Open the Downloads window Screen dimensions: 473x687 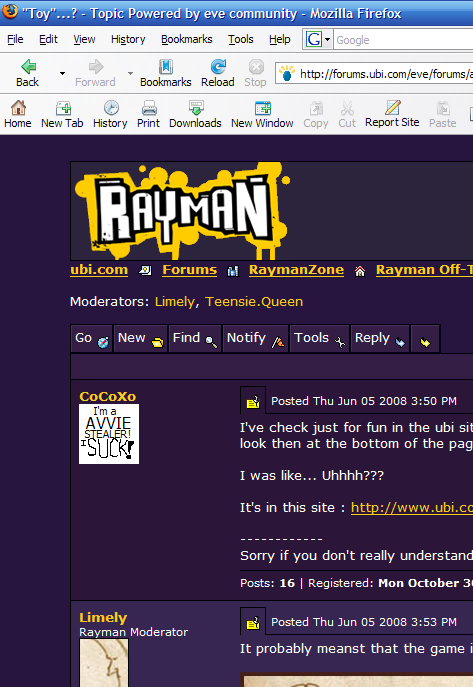pyautogui.click(x=195, y=114)
